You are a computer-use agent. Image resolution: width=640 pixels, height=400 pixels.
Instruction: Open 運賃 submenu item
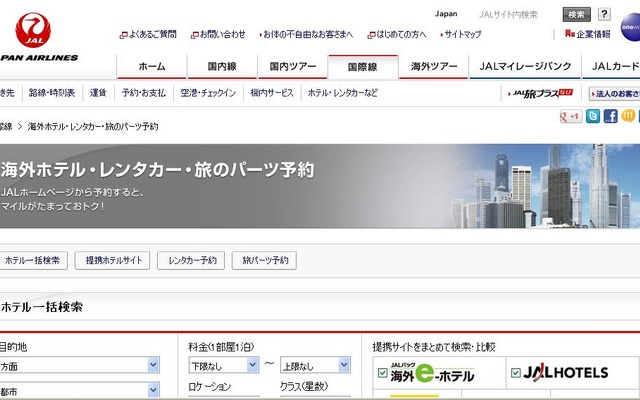(x=98, y=93)
